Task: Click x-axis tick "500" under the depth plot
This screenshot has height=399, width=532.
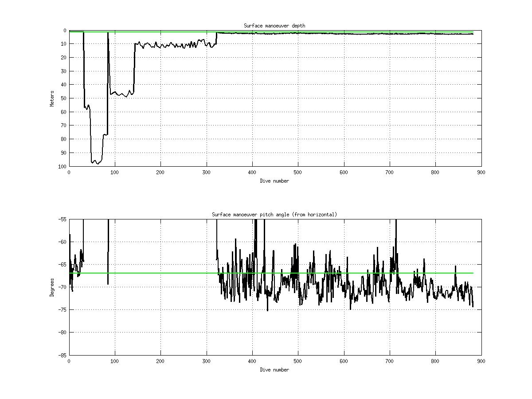Action: point(298,172)
